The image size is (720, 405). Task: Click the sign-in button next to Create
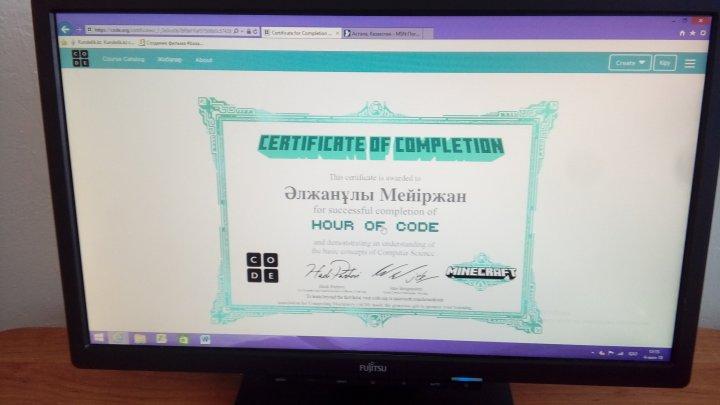(665, 63)
